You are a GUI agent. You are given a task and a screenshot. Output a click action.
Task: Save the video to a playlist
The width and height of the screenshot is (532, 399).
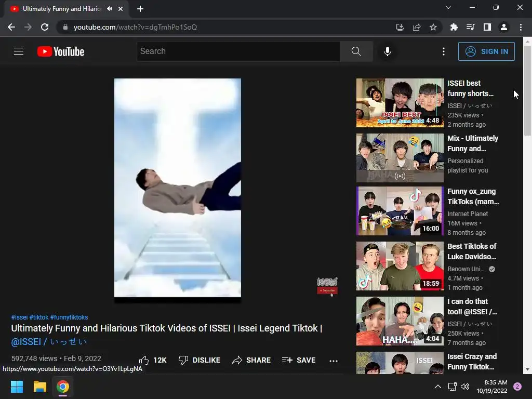299,360
